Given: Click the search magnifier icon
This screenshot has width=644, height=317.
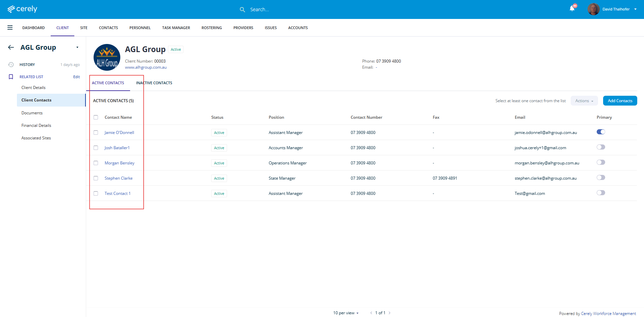Looking at the screenshot, I should (242, 9).
